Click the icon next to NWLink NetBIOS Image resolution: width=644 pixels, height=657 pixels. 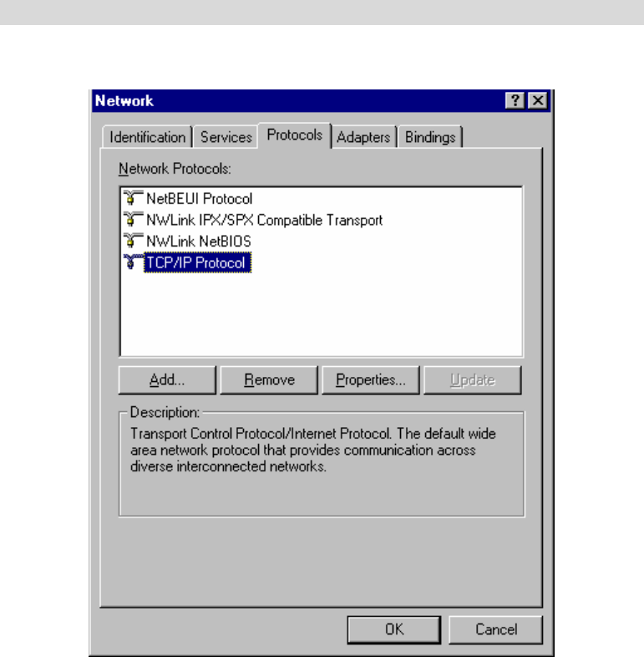coord(133,241)
